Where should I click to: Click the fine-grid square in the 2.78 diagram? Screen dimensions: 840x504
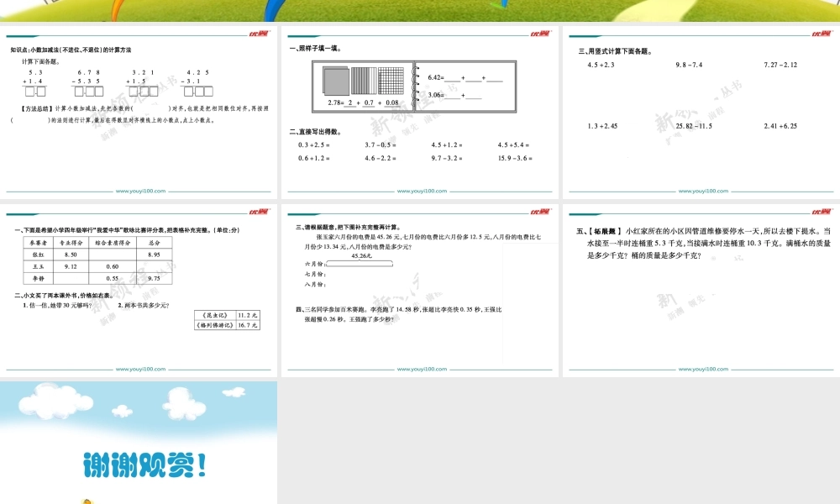coord(391,81)
